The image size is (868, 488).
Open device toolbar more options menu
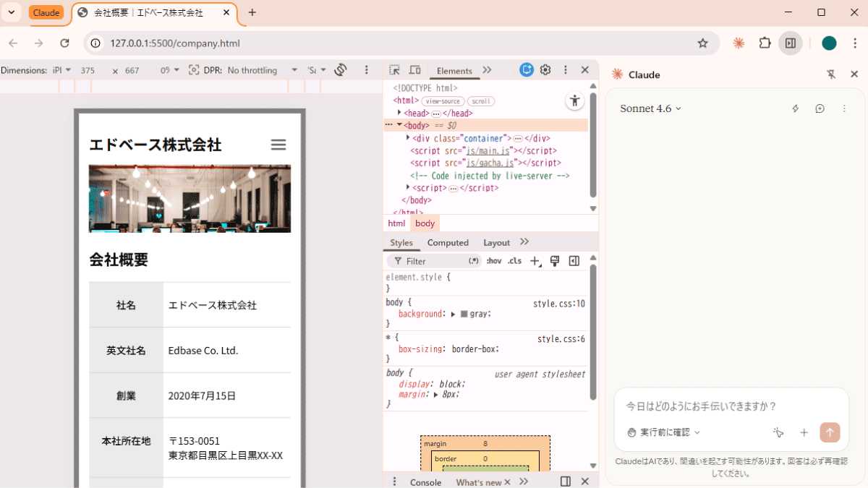tap(367, 70)
